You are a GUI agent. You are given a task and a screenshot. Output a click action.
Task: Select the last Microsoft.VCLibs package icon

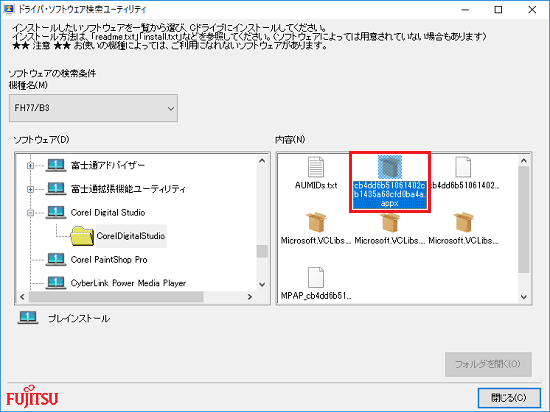click(x=463, y=222)
